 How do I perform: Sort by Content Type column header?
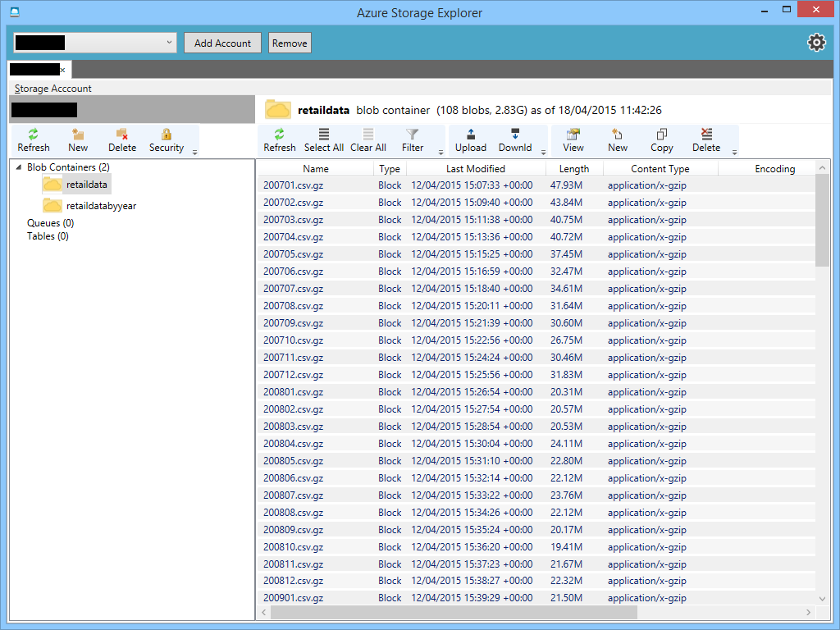click(x=660, y=169)
